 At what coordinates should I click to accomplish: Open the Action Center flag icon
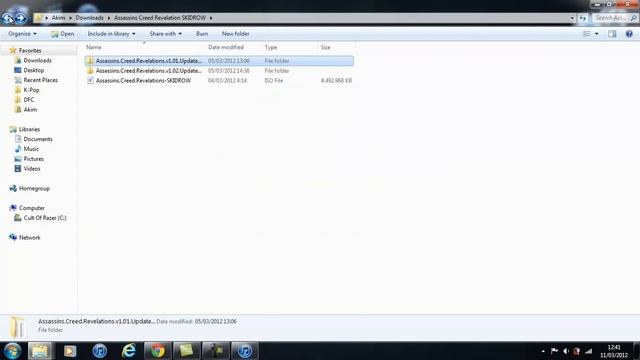pyautogui.click(x=554, y=351)
